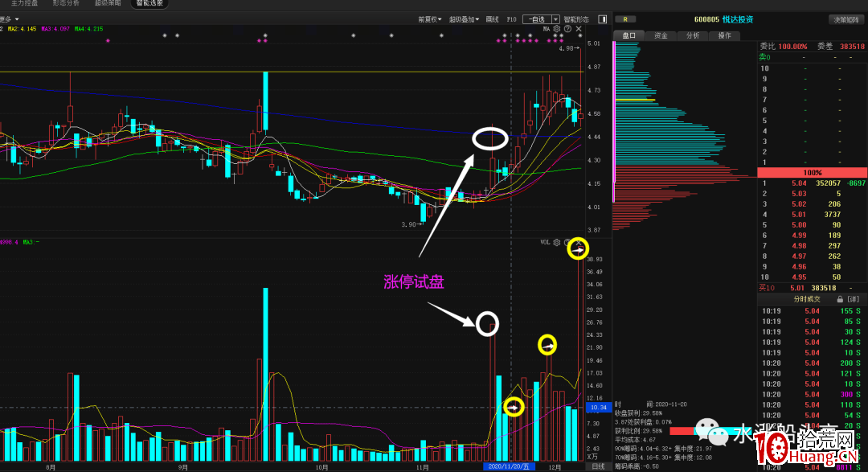Open MA indicator help question mark

point(567,29)
